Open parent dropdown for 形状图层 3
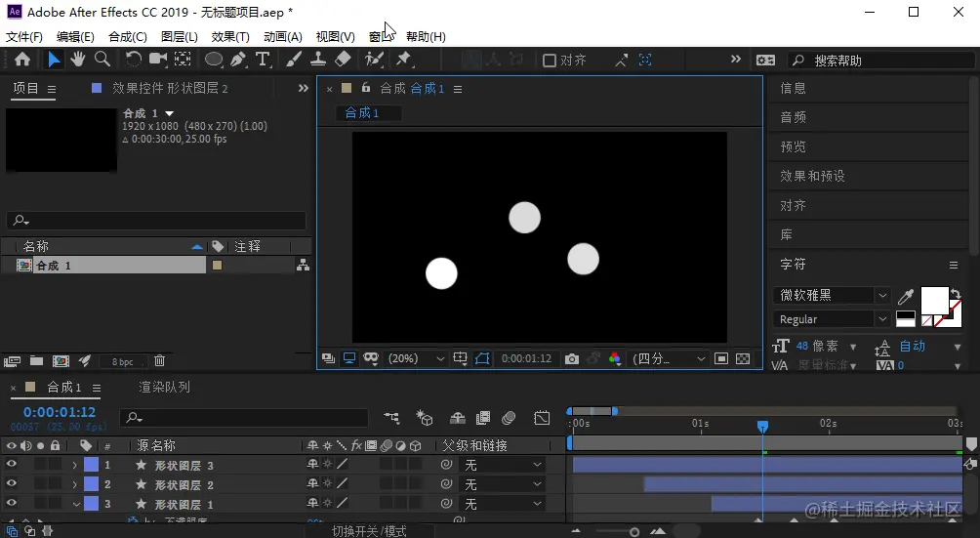 (x=503, y=465)
